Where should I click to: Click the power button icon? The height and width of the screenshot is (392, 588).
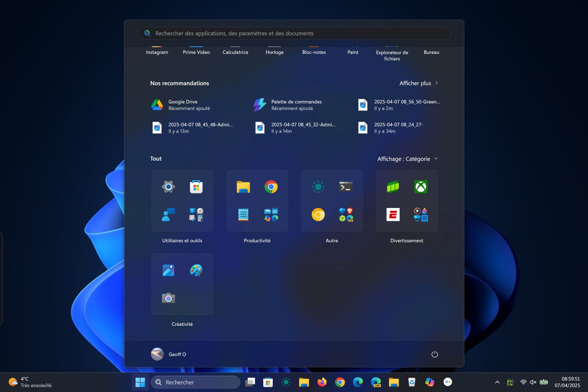434,354
